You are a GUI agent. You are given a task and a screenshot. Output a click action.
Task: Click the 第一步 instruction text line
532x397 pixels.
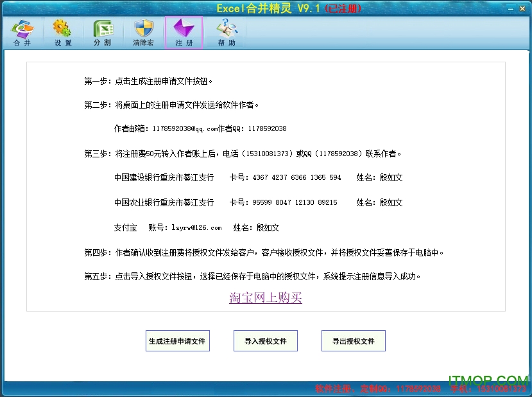[148, 82]
